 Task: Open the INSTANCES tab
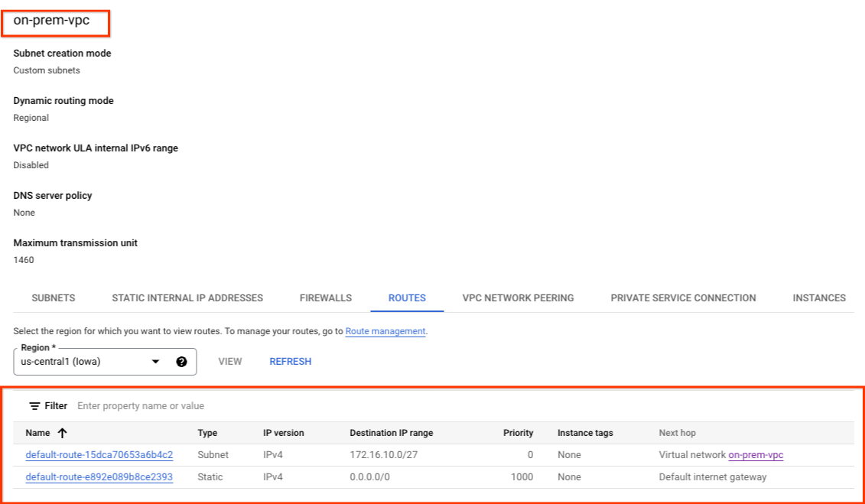[x=819, y=298]
